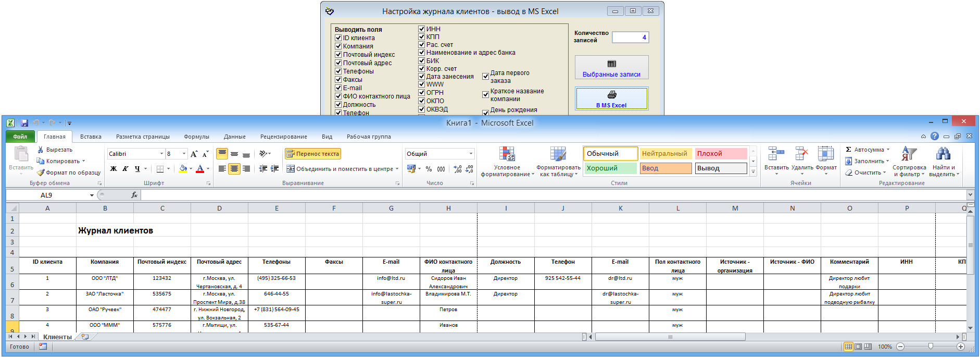Select the center horizontal alignment icon
This screenshot has height=357, width=980.
coord(234,169)
